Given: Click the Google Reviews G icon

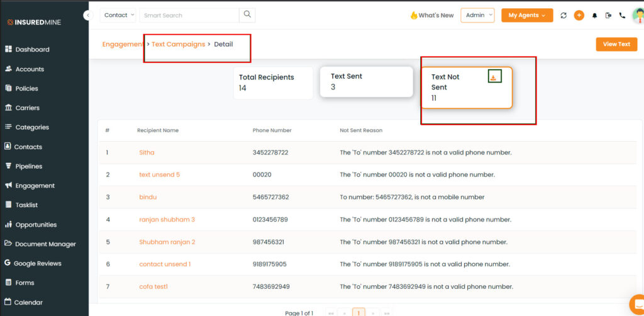Looking at the screenshot, I should click(x=8, y=263).
